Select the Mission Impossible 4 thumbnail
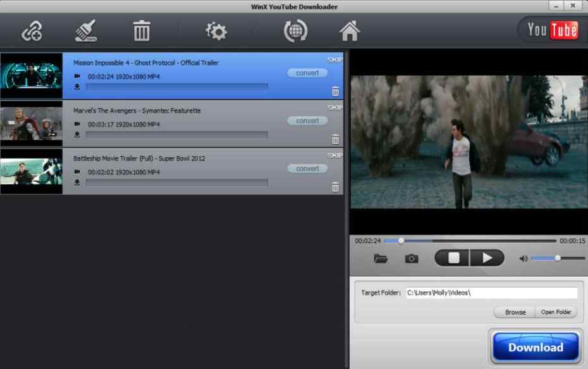 tap(31, 76)
